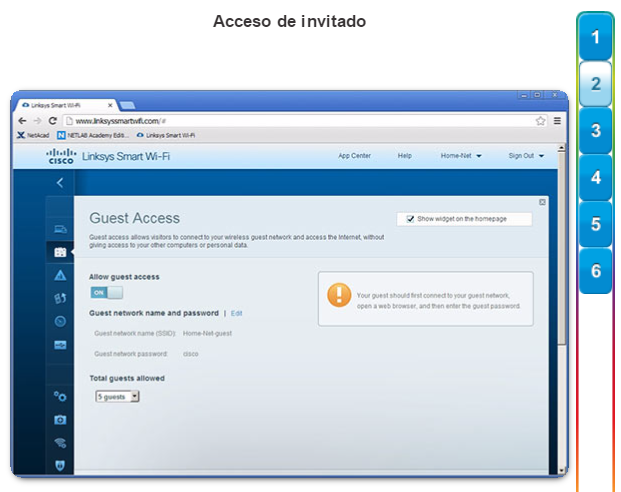This screenshot has width=621, height=492.
Task: Reload the page with the refresh icon
Action: (x=52, y=121)
